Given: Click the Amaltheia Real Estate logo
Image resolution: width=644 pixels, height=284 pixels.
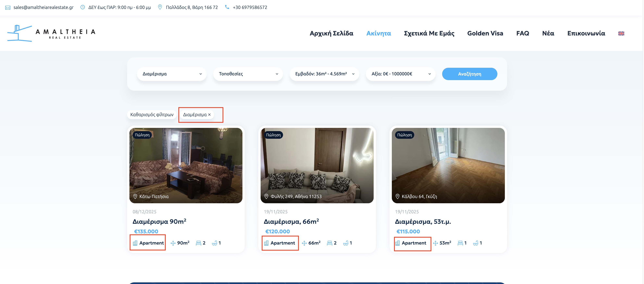Looking at the screenshot, I should click(x=51, y=33).
